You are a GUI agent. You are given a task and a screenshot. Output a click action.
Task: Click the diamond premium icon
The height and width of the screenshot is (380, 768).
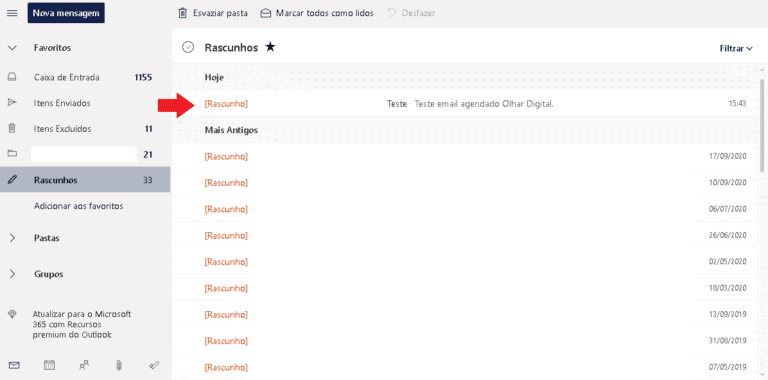click(13, 314)
